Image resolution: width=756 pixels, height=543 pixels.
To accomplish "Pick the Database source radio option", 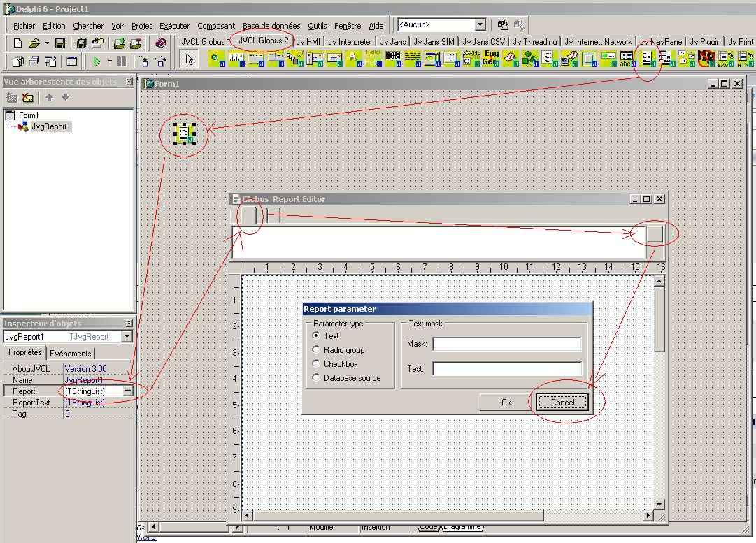I will pos(317,378).
